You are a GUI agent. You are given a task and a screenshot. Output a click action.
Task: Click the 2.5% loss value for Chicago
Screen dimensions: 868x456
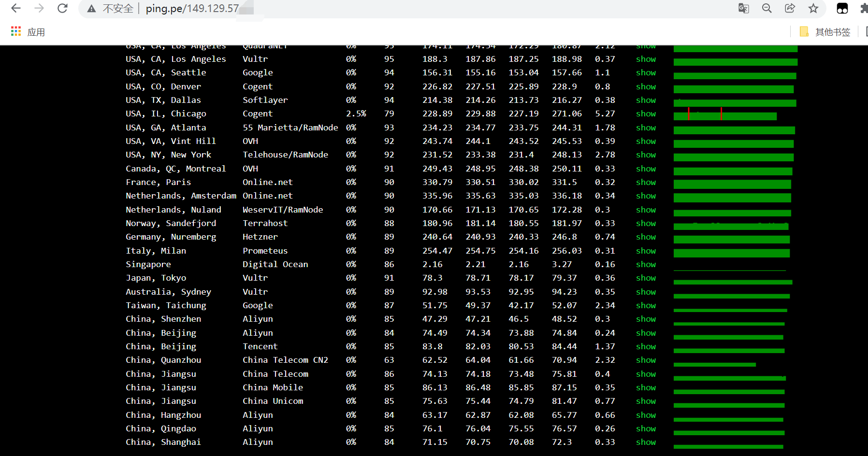coord(356,114)
